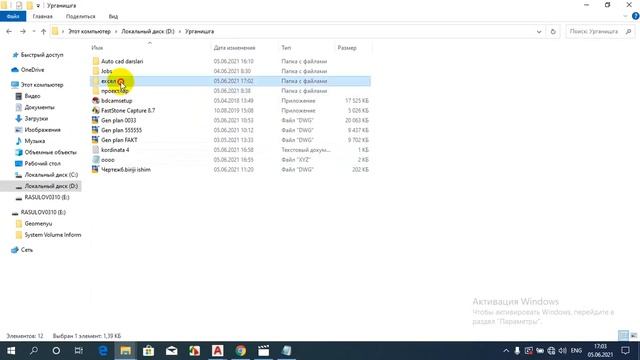The height and width of the screenshot is (360, 640).
Task: Refresh the current folder view
Action: click(x=553, y=31)
